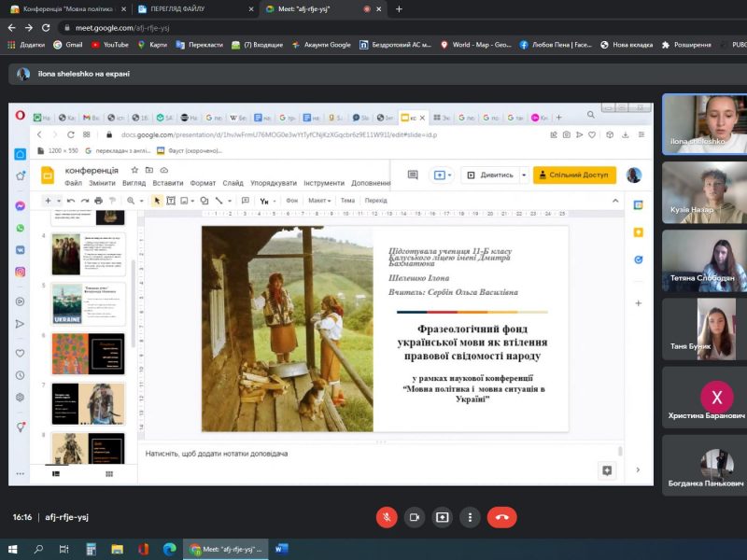Click the present screen button
747x560 pixels.
[443, 517]
